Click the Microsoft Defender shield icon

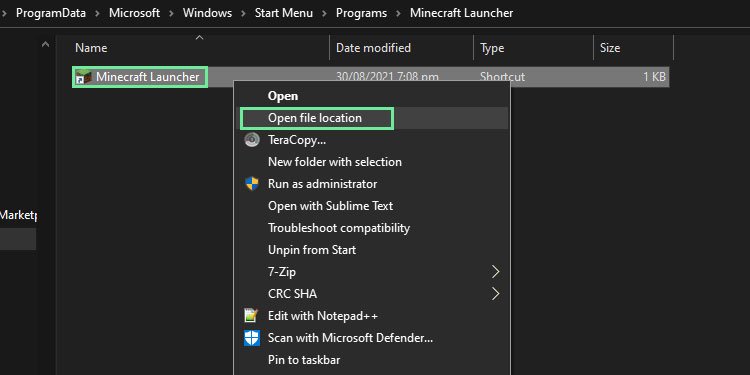(x=252, y=338)
